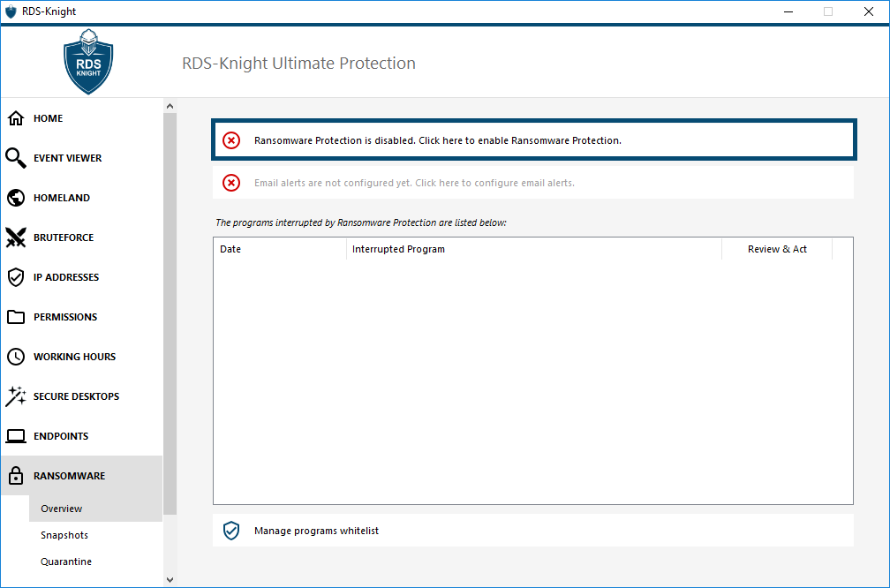
Task: Click the shield checkmark icon for whitelist
Action: point(231,531)
